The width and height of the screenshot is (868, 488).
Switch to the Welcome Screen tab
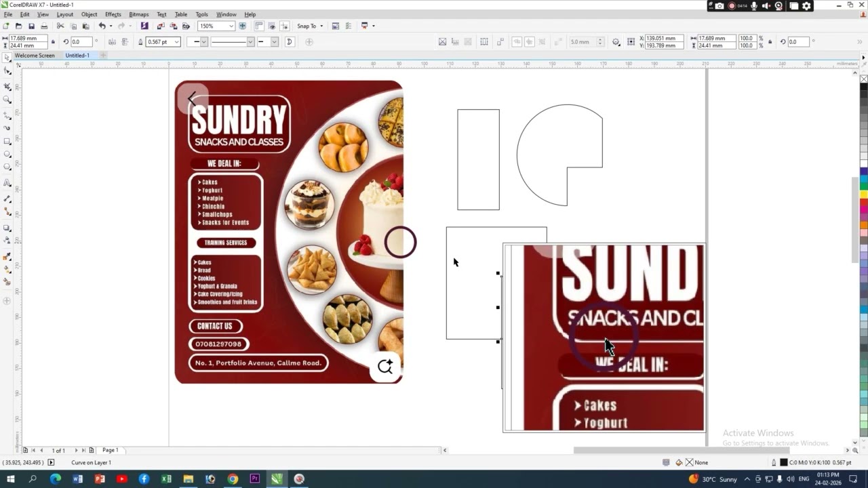(x=35, y=56)
